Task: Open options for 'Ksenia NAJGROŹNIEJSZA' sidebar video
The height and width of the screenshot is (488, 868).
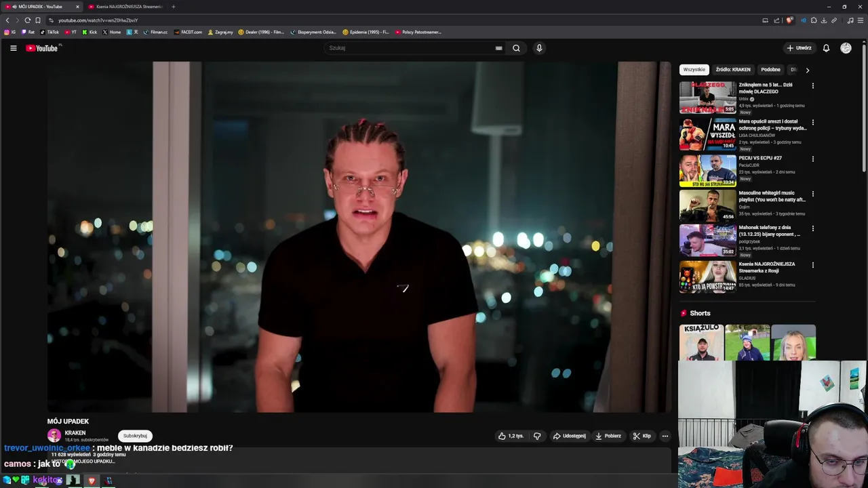Action: click(812, 265)
